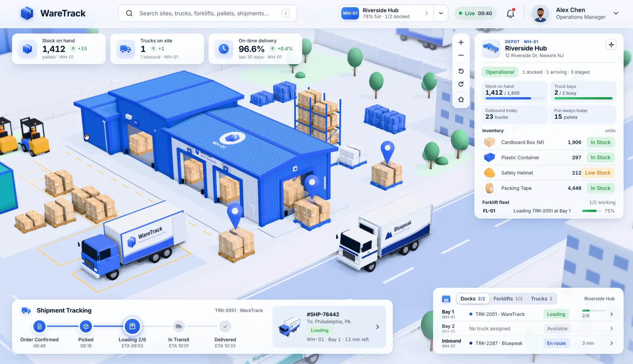Switch to the Trucks 2 tab
Screen dimensions: 633x364
point(541,299)
